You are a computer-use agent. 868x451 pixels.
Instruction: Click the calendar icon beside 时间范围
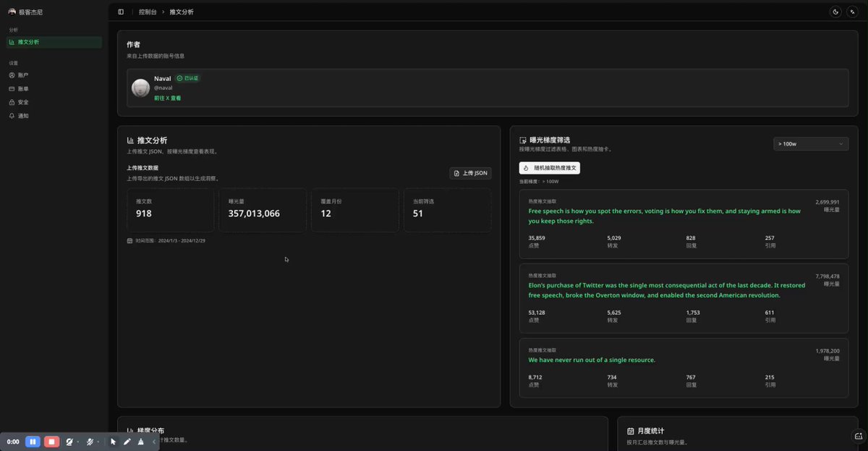[x=129, y=240]
